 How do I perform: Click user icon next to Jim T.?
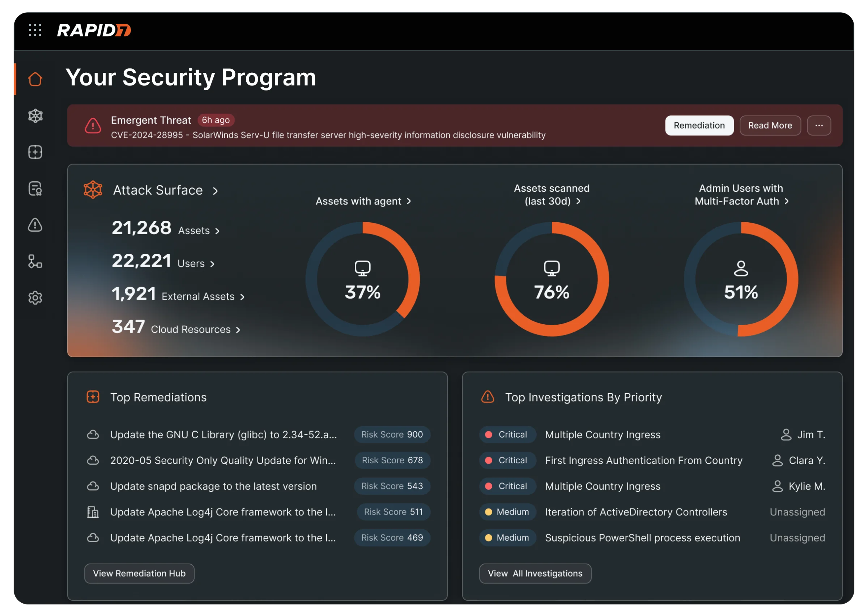pos(786,434)
